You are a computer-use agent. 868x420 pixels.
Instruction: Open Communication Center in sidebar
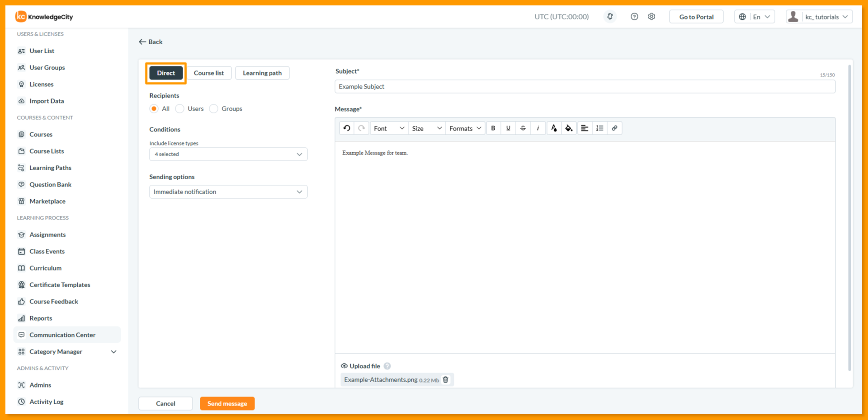[x=67, y=335]
